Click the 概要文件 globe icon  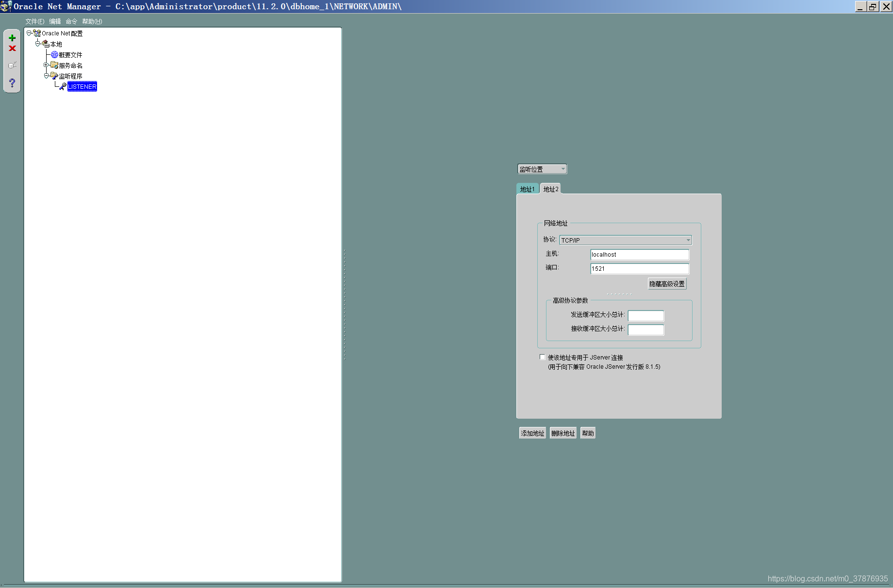(54, 54)
